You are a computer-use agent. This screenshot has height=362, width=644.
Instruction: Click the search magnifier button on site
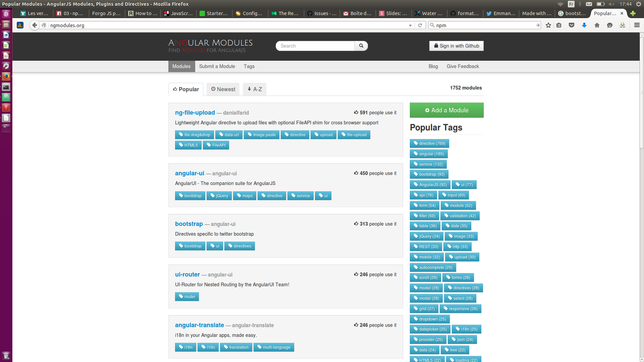point(361,46)
